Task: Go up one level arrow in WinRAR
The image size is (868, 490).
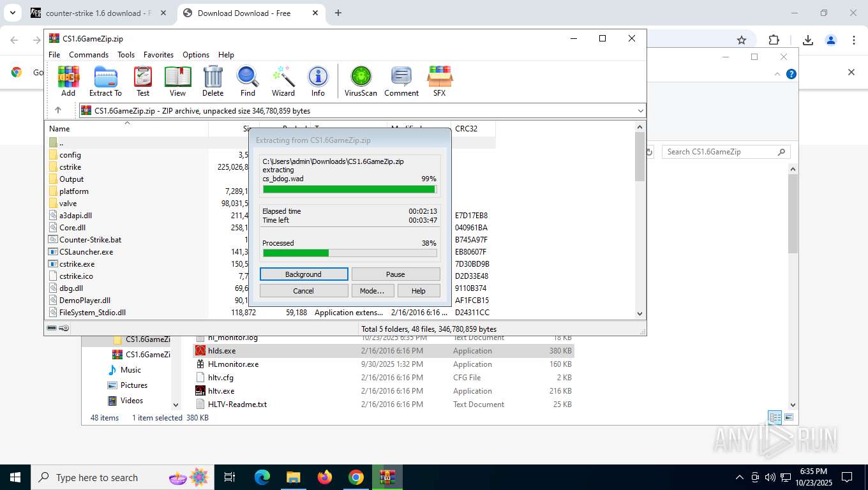Action: click(58, 110)
